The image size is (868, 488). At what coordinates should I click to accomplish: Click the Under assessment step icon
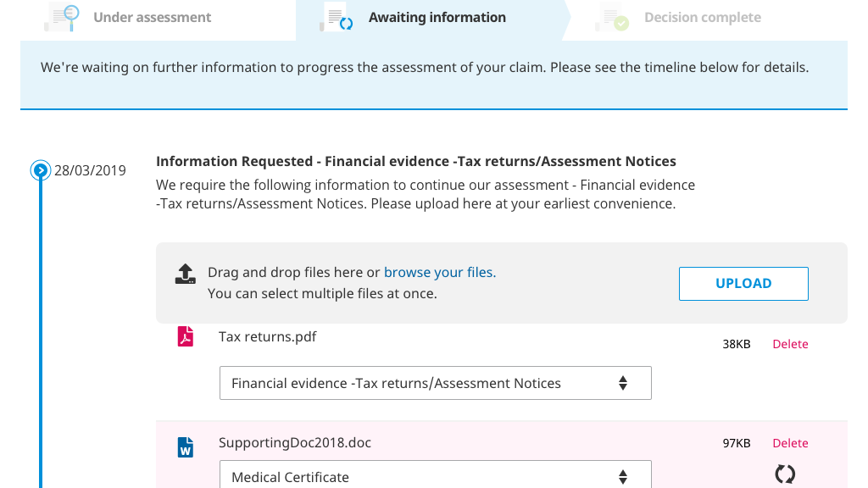coord(62,17)
